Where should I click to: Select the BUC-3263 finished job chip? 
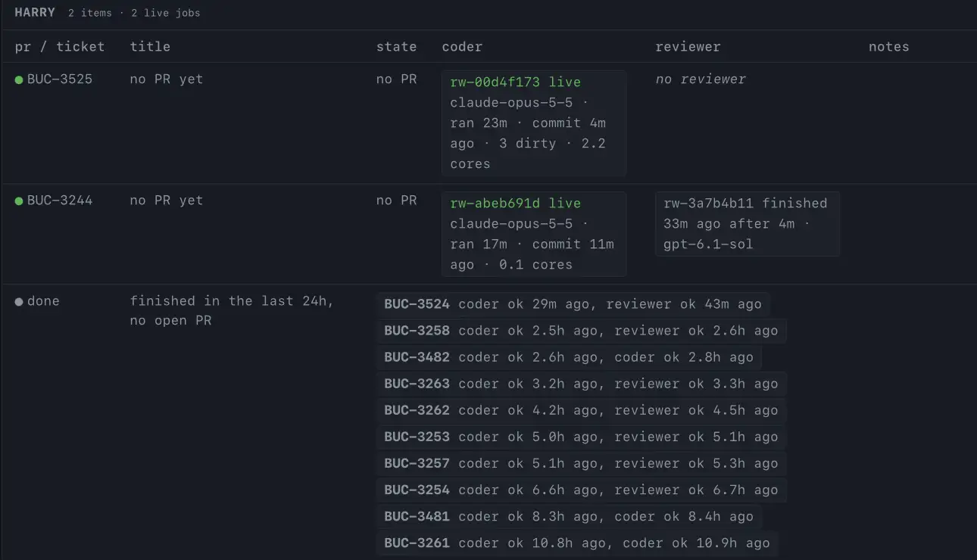click(x=581, y=384)
